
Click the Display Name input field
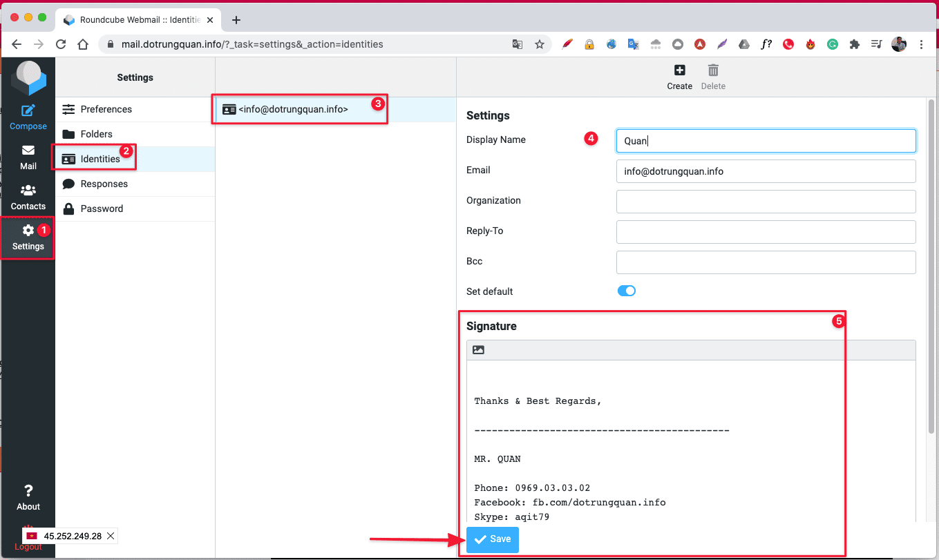[766, 141]
